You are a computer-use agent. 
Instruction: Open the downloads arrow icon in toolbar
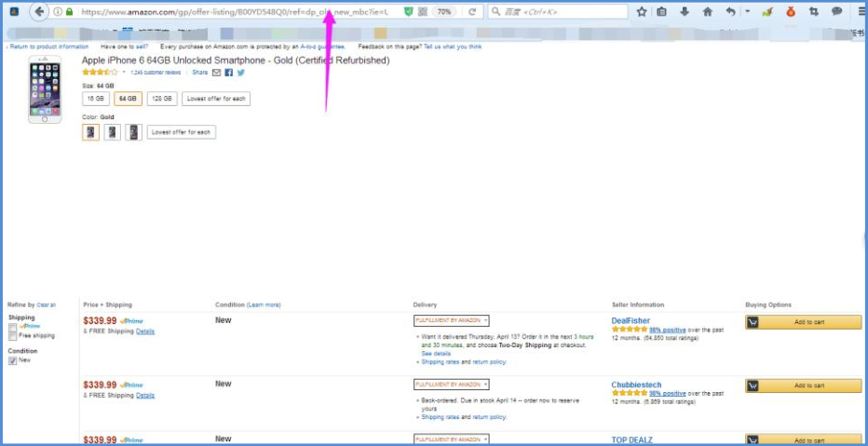(685, 12)
